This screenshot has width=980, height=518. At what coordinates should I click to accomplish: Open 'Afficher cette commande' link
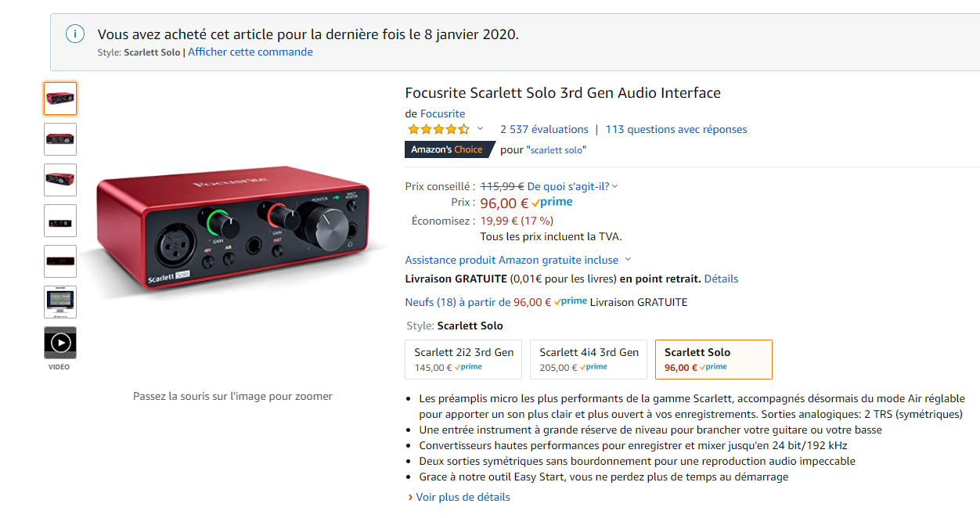250,52
